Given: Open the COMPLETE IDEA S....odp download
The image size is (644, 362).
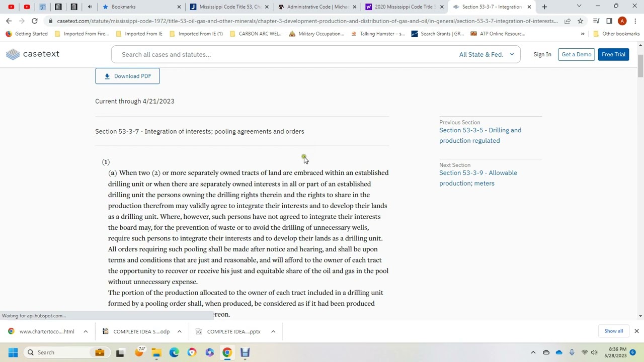Looking at the screenshot, I should point(136,331).
